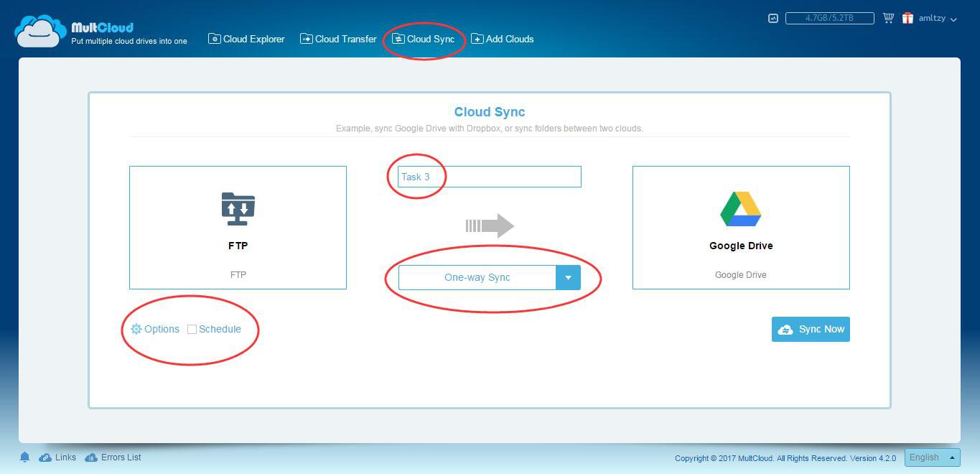This screenshot has height=474, width=980.
Task: Click the Sync Now button
Action: (811, 329)
